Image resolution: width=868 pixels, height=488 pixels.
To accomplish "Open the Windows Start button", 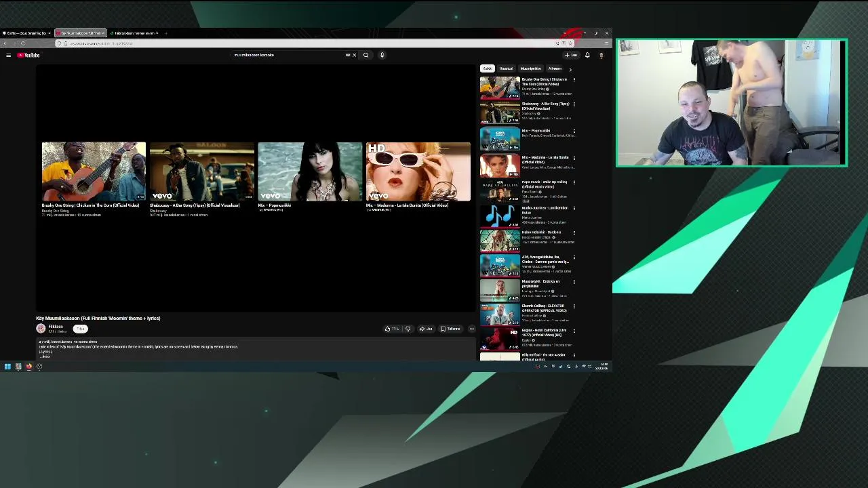I will tap(7, 367).
